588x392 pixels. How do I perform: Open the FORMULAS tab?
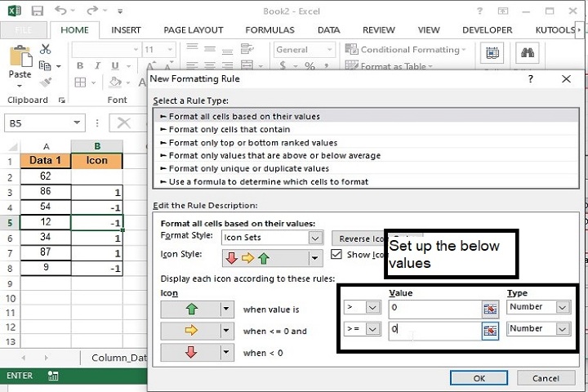click(269, 30)
